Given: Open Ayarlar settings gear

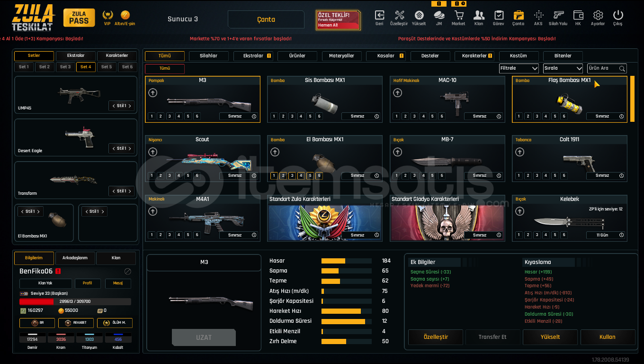Looking at the screenshot, I should (598, 15).
